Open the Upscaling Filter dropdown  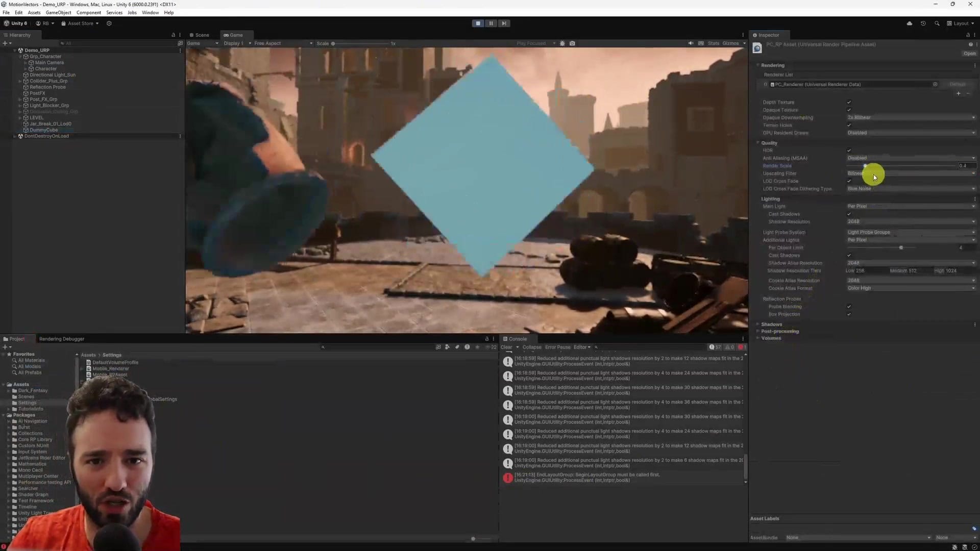(x=911, y=173)
